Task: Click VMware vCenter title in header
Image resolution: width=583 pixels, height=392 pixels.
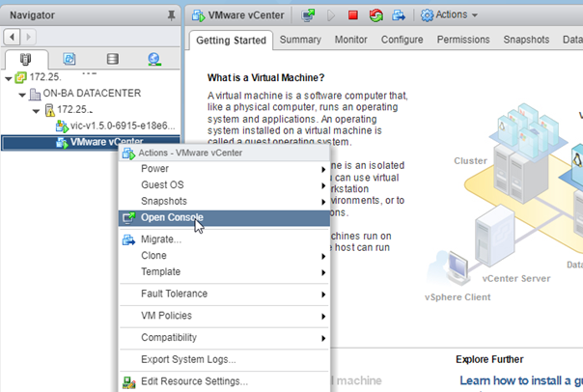Action: click(246, 15)
